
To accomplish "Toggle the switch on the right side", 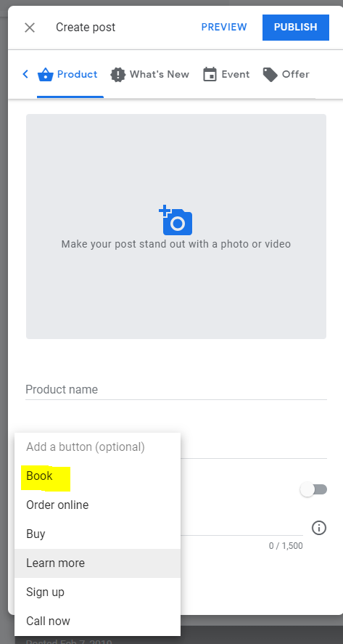I will click(x=313, y=489).
